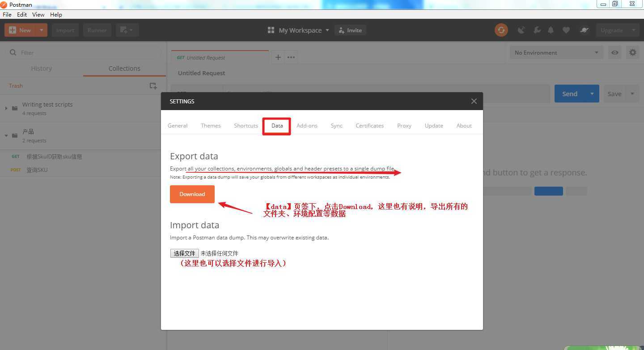
Task: Click into the sidebar Filter field
Action: click(x=83, y=52)
